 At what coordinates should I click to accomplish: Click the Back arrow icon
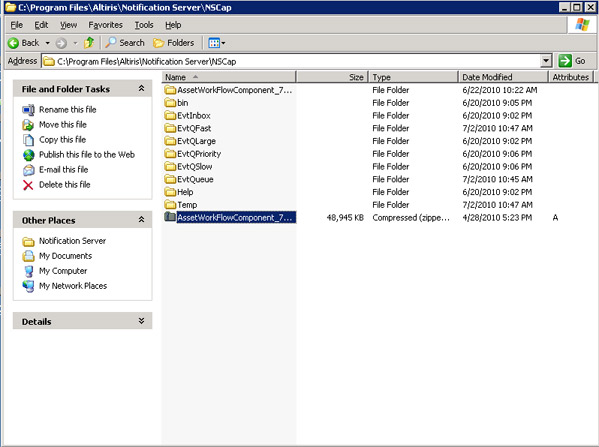13,43
